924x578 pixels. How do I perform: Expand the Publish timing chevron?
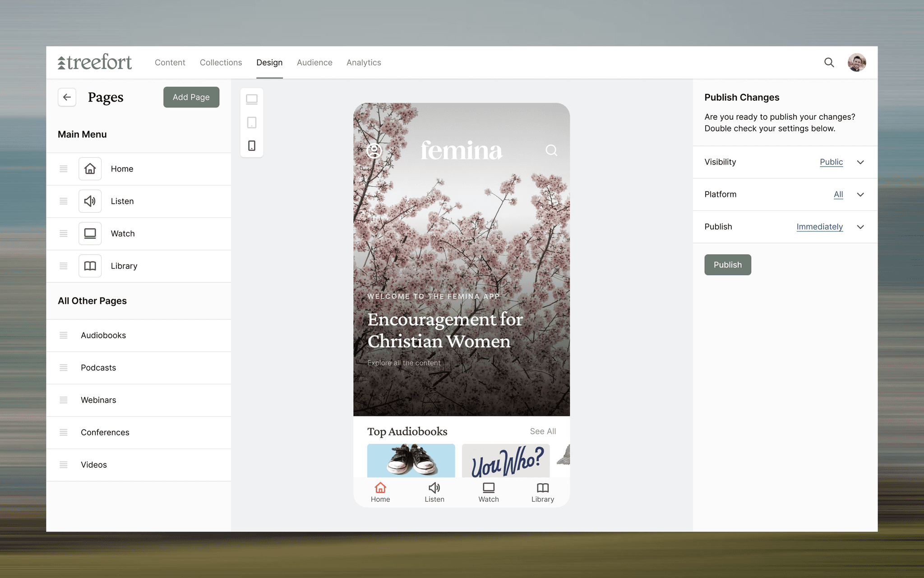(x=860, y=227)
